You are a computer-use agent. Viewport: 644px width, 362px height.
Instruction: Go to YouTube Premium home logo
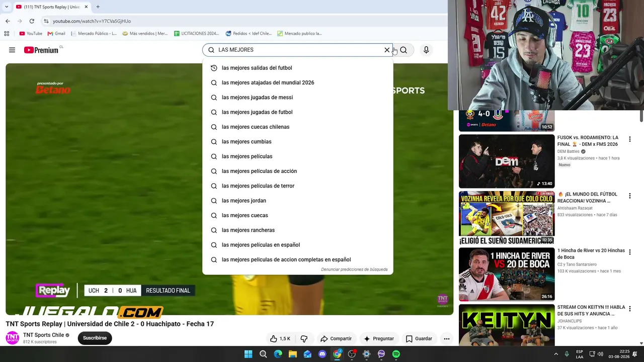pyautogui.click(x=41, y=50)
